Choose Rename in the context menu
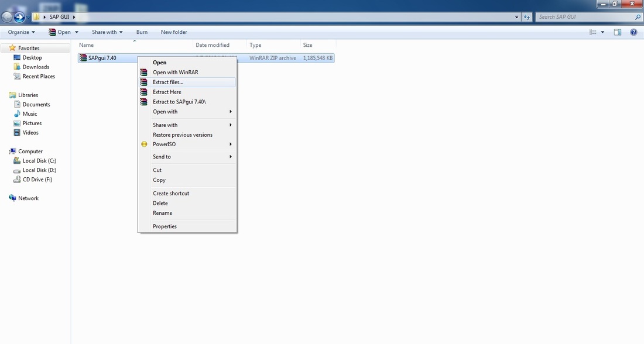This screenshot has height=344, width=644. 187,213
